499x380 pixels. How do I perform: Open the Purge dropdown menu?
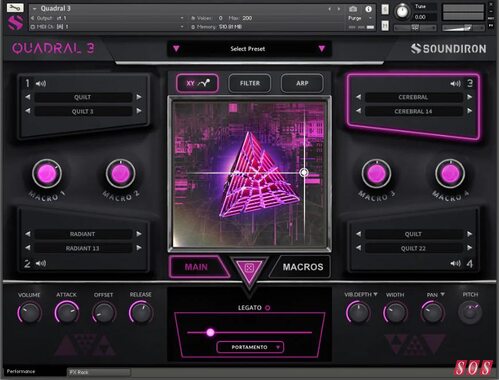[x=361, y=18]
